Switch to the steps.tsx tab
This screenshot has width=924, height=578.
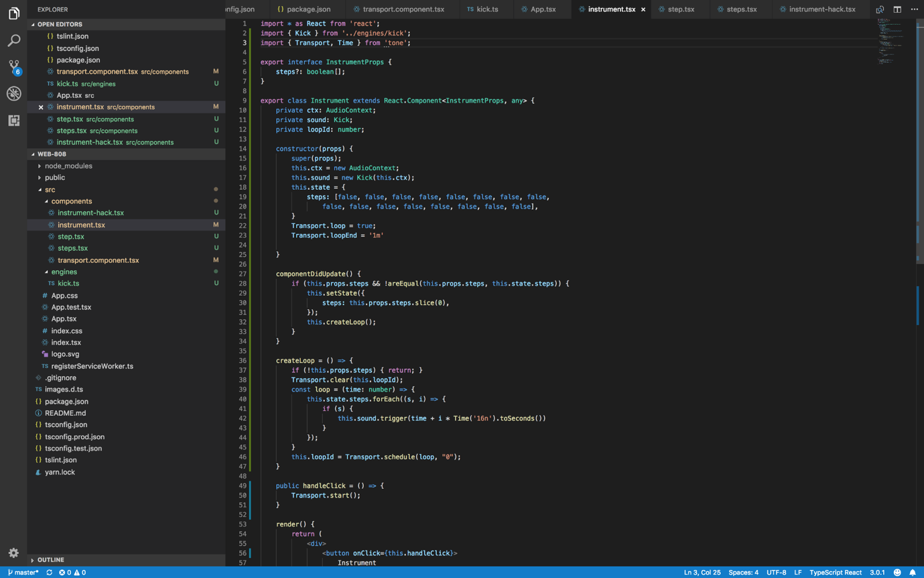click(741, 9)
